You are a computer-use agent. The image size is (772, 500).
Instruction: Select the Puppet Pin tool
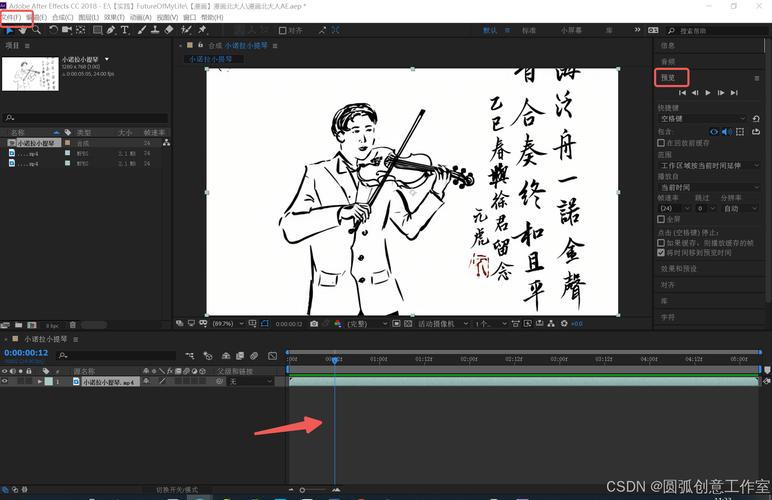coord(202,30)
